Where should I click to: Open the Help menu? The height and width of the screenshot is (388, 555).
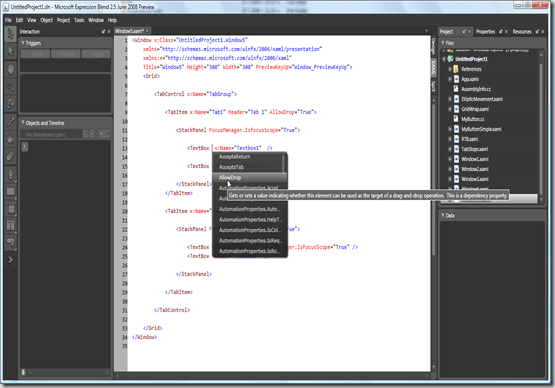[x=112, y=20]
